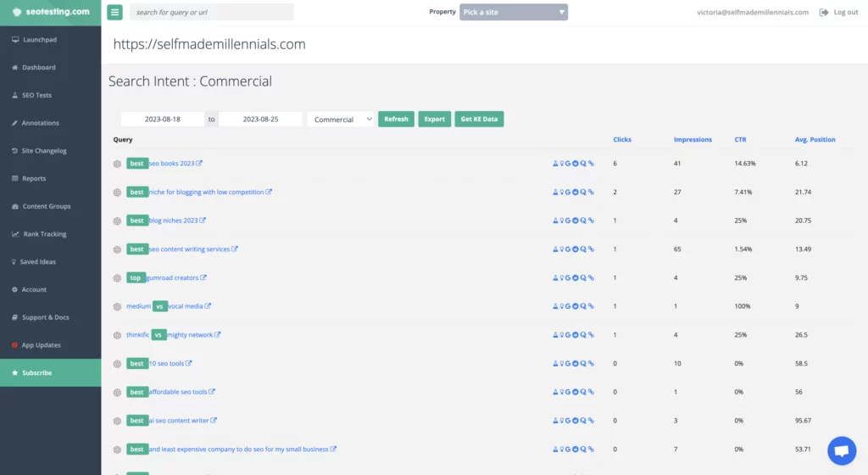Open the 'ai seo content writer' query link
Image resolution: width=868 pixels, height=475 pixels.
coord(179,421)
